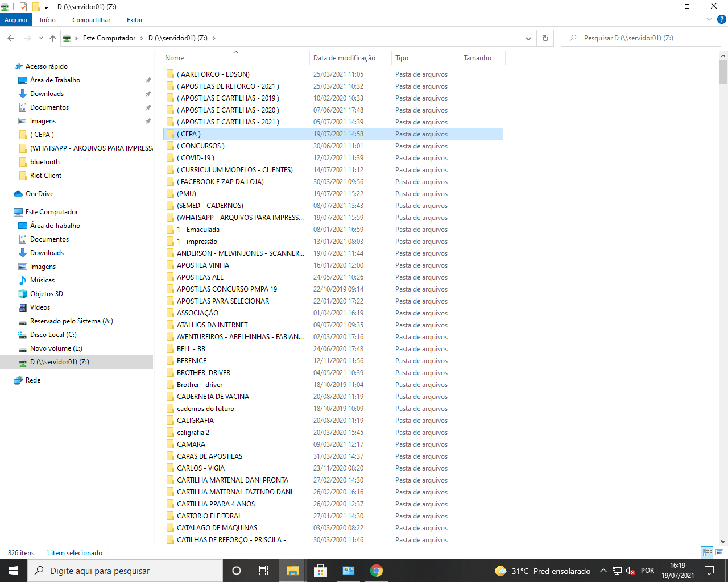Open Downloads under Acesso rápido

tap(47, 94)
